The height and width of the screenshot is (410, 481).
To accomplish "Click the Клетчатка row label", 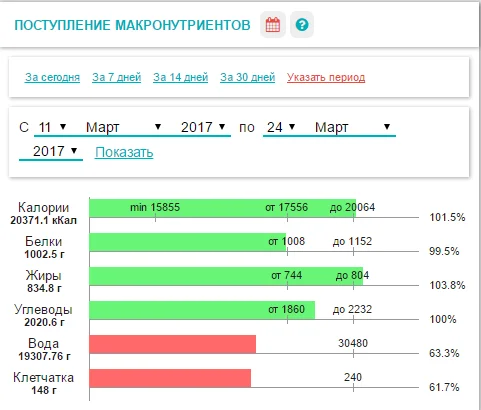I will (x=43, y=378).
